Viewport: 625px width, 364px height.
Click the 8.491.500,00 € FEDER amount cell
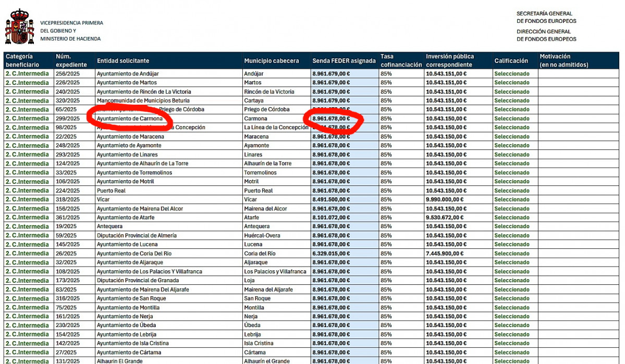(x=331, y=199)
